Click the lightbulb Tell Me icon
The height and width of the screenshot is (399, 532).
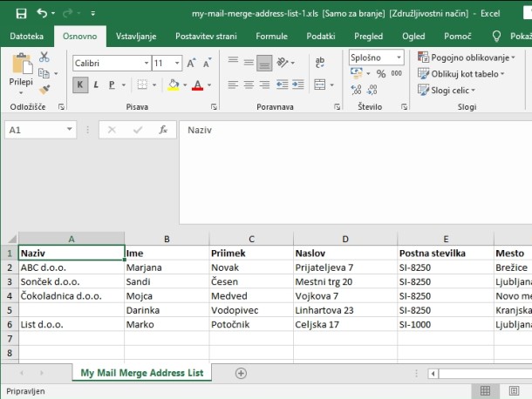click(496, 36)
